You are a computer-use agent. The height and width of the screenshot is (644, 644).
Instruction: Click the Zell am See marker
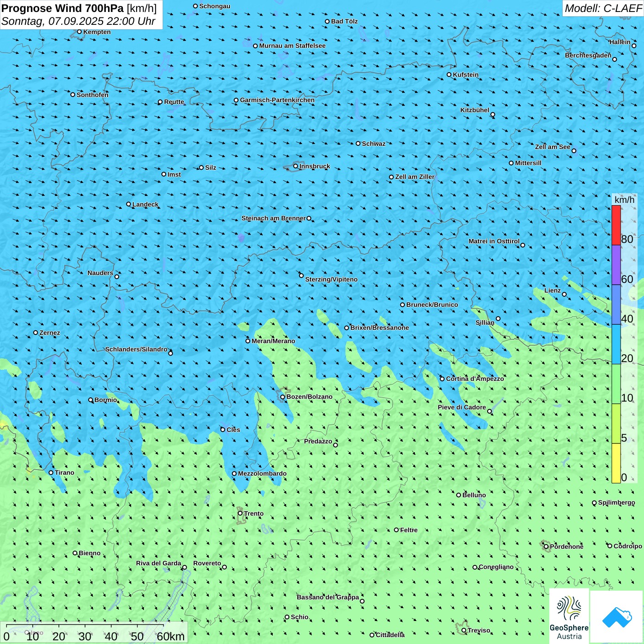574,150
